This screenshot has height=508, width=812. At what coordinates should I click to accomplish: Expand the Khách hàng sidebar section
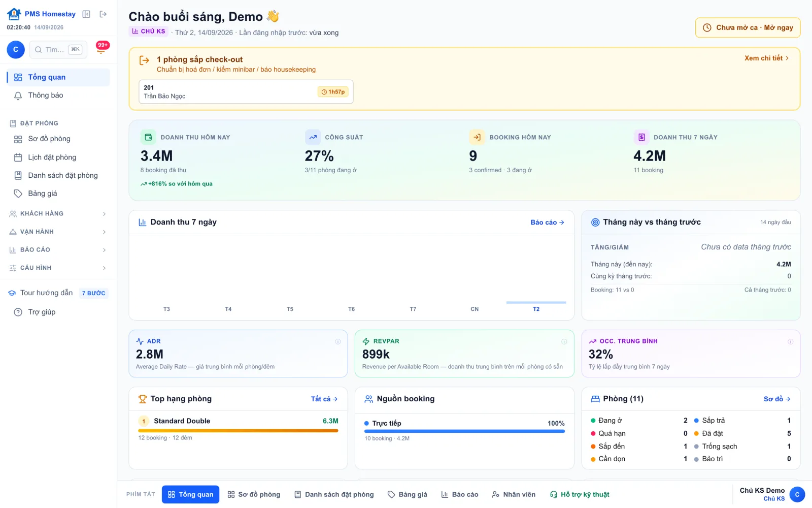tap(58, 214)
